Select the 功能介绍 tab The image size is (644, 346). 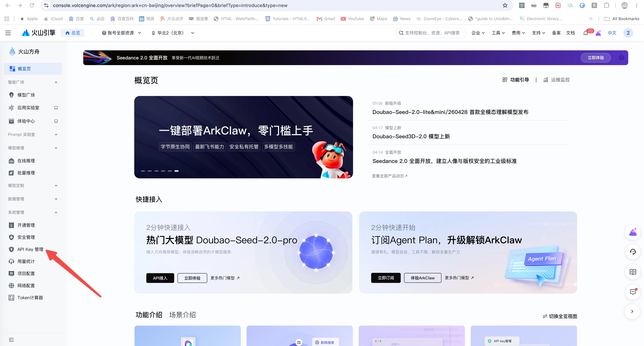149,315
